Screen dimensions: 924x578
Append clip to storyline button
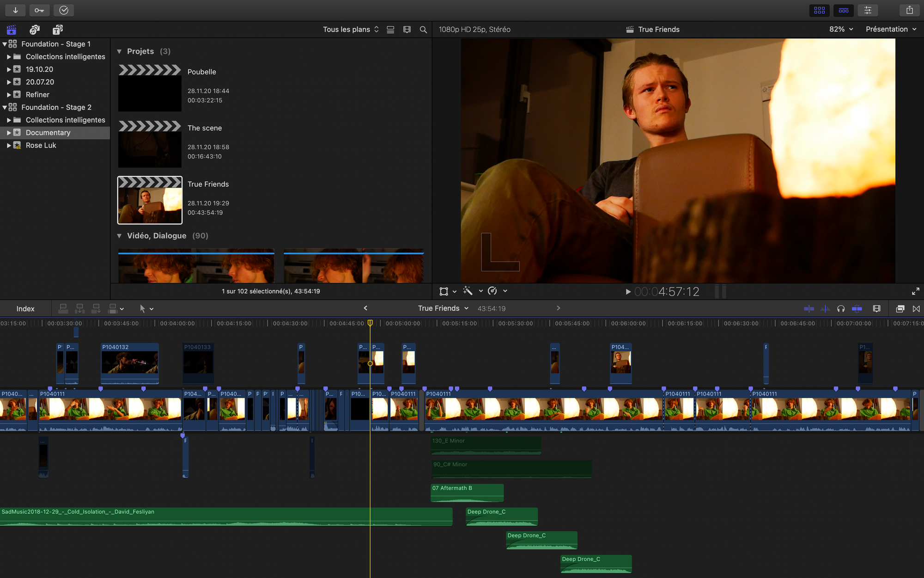point(96,308)
